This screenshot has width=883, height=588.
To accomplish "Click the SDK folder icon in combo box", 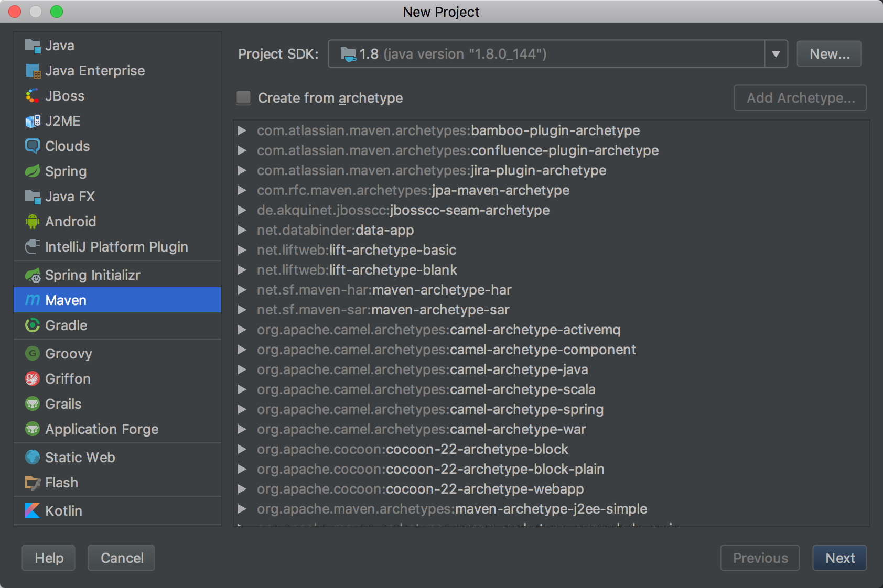I will tap(348, 54).
